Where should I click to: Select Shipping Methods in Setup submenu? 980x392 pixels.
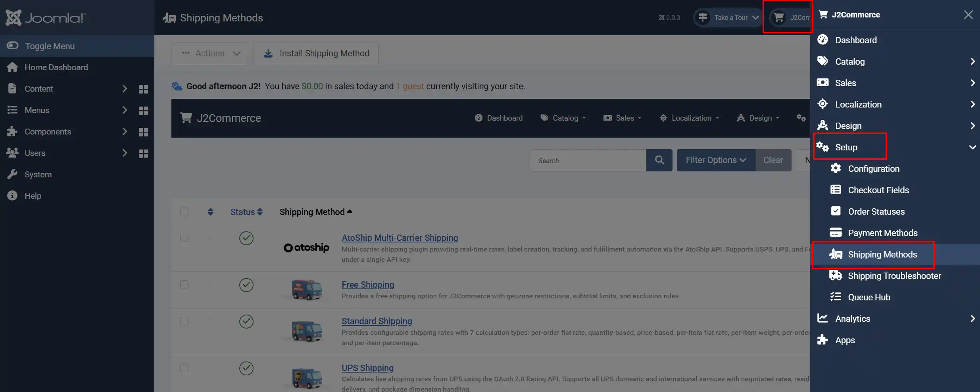tap(895, 254)
